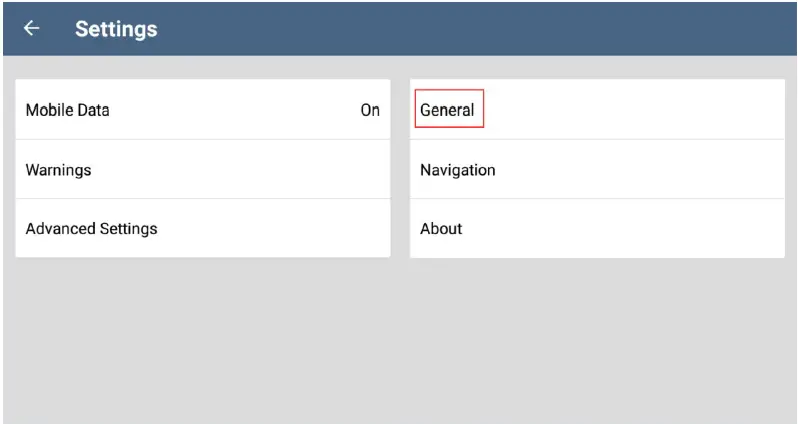
Task: Open Advanced Settings
Action: pos(91,229)
